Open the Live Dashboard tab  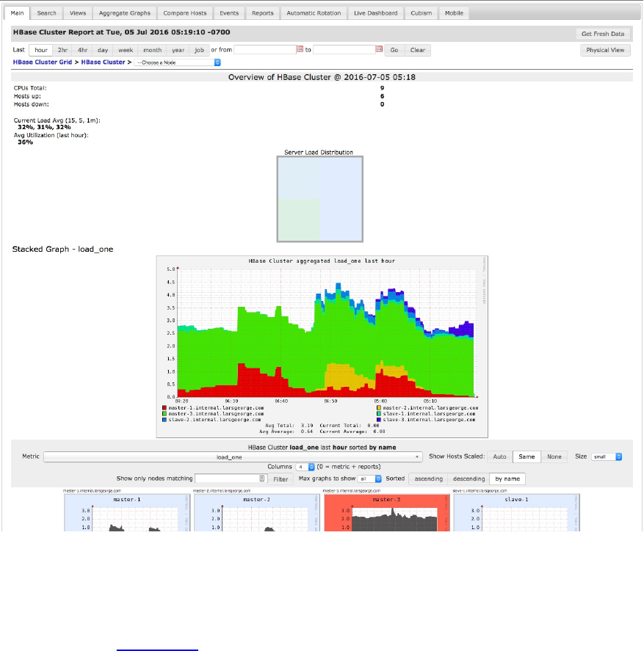click(x=375, y=13)
